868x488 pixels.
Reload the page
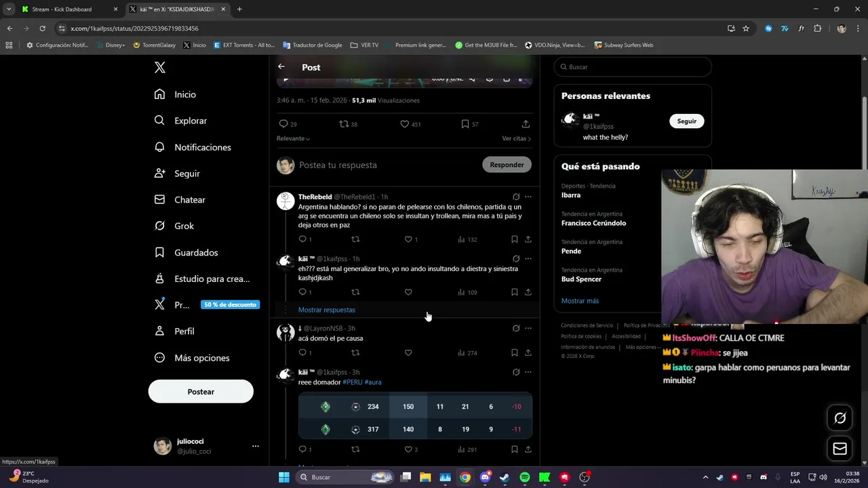(42, 28)
